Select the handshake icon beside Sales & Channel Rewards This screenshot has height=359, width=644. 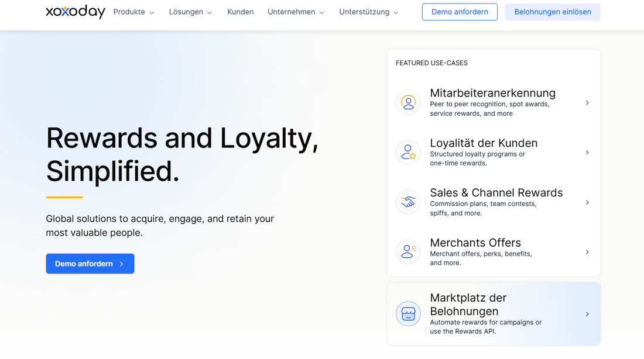[408, 202]
